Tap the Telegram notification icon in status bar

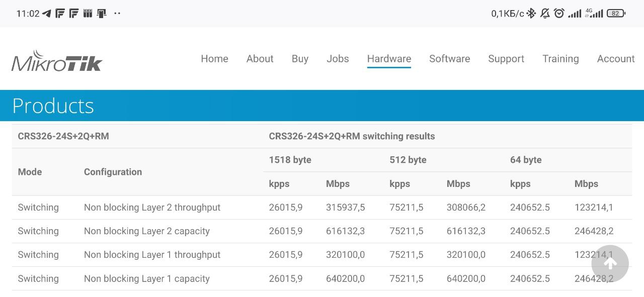47,14
